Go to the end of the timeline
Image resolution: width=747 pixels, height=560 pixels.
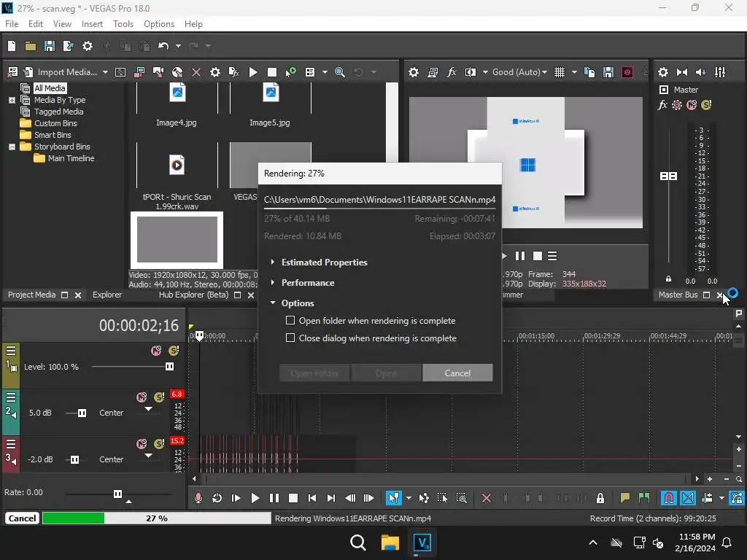coord(331,498)
